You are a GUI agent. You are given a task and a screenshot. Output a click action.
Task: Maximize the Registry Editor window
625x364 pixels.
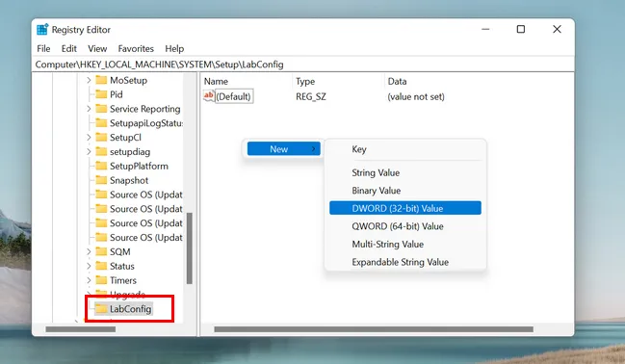point(521,29)
